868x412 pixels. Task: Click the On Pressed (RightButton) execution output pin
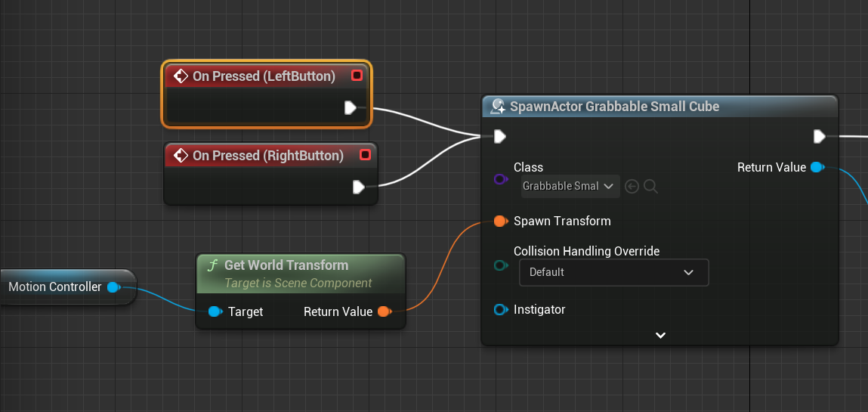pyautogui.click(x=359, y=187)
